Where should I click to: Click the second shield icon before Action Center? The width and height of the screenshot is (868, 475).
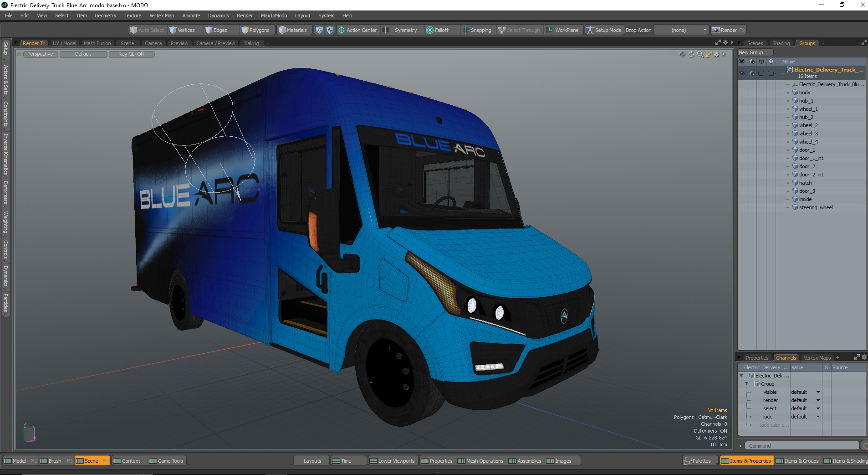tap(330, 30)
